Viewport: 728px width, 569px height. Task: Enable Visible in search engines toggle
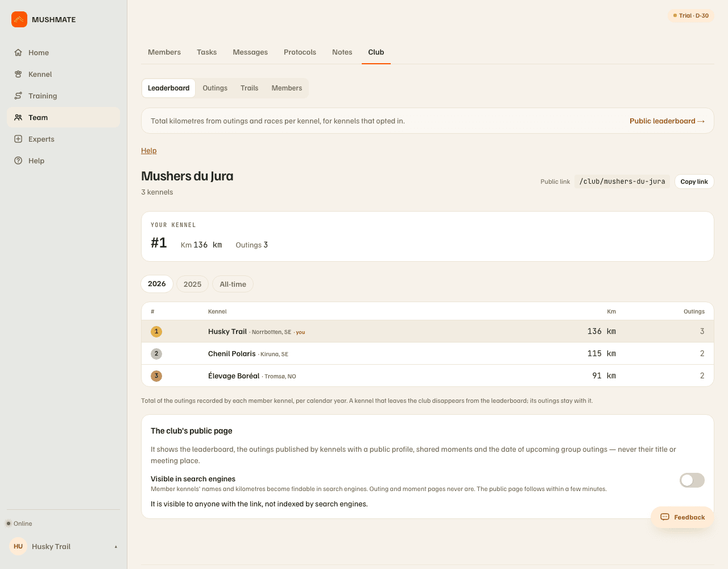pos(692,480)
